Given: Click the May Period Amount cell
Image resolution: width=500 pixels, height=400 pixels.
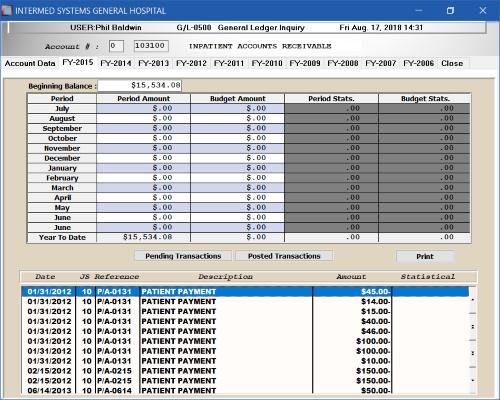Looking at the screenshot, I should coord(143,207).
